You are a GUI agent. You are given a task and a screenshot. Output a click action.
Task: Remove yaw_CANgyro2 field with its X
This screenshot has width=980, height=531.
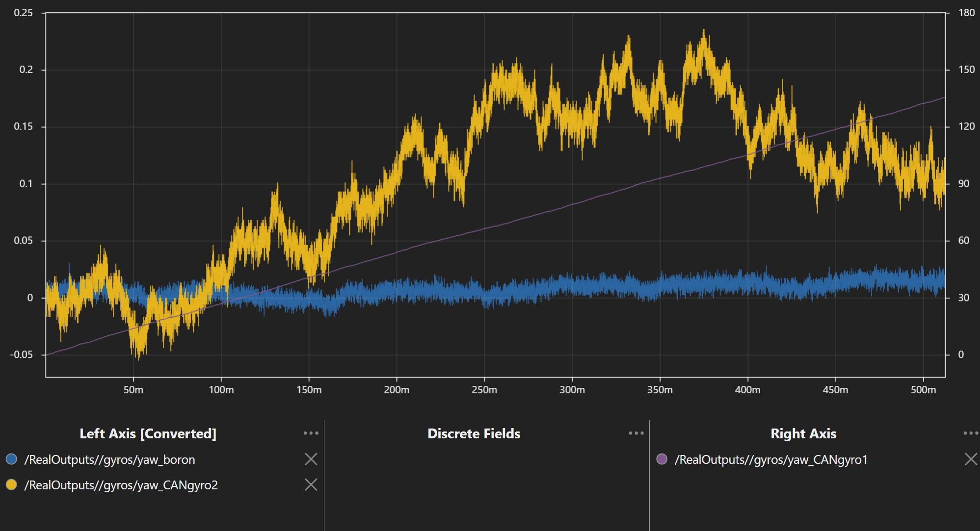311,485
